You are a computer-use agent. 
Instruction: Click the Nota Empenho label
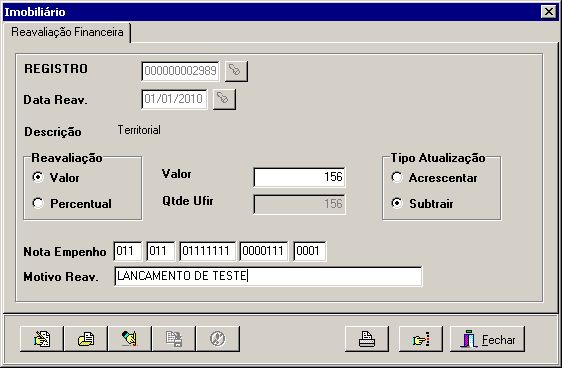(x=65, y=252)
